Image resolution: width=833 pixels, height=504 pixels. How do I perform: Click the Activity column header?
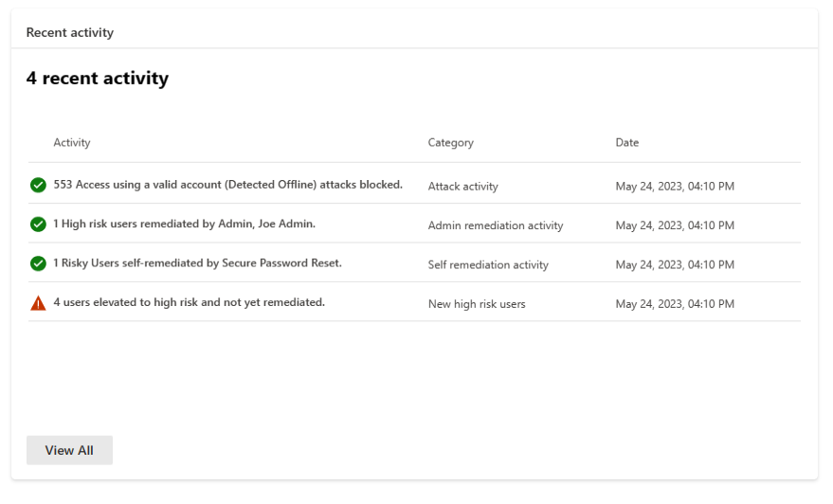point(72,143)
